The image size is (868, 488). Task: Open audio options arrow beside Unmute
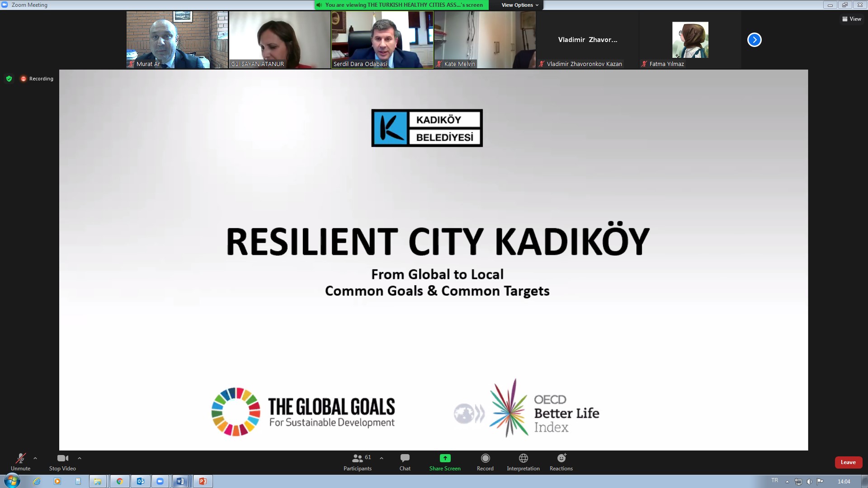point(35,458)
